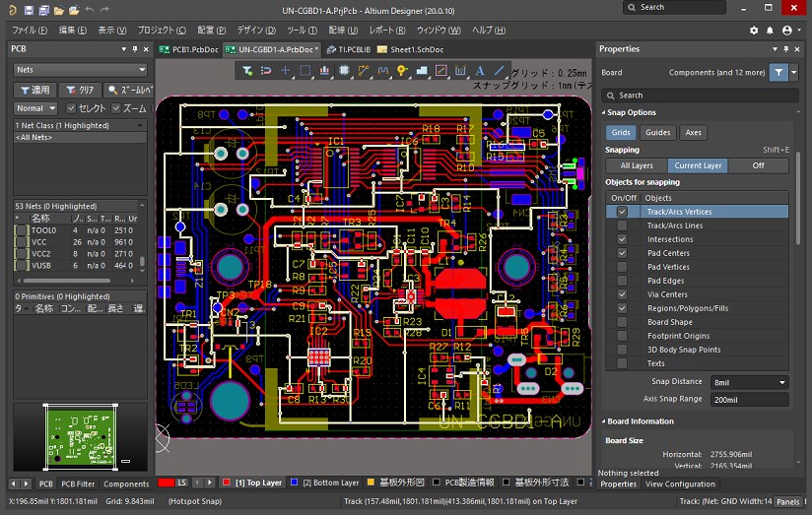Open the デザイン (D) menu
Viewport: 812px width, 515px height.
coord(256,31)
